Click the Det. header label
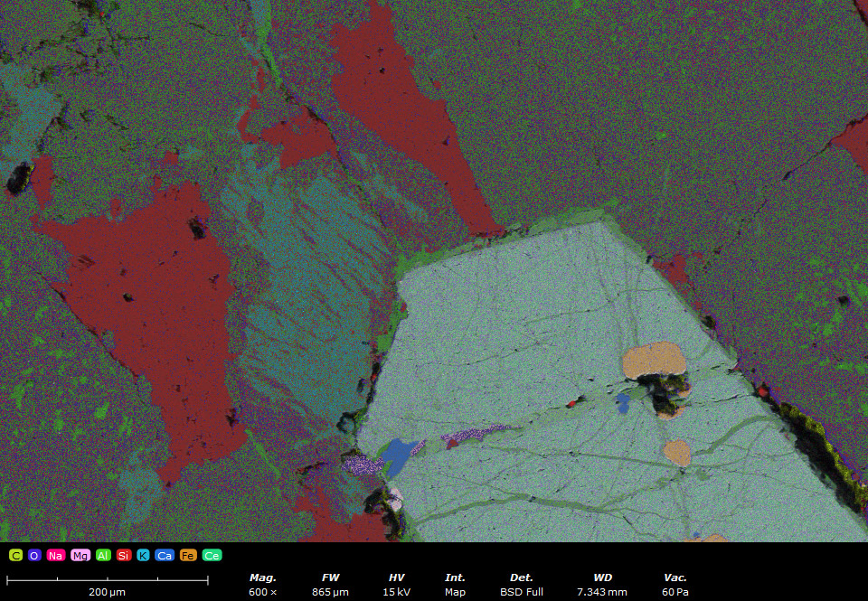 (522, 578)
